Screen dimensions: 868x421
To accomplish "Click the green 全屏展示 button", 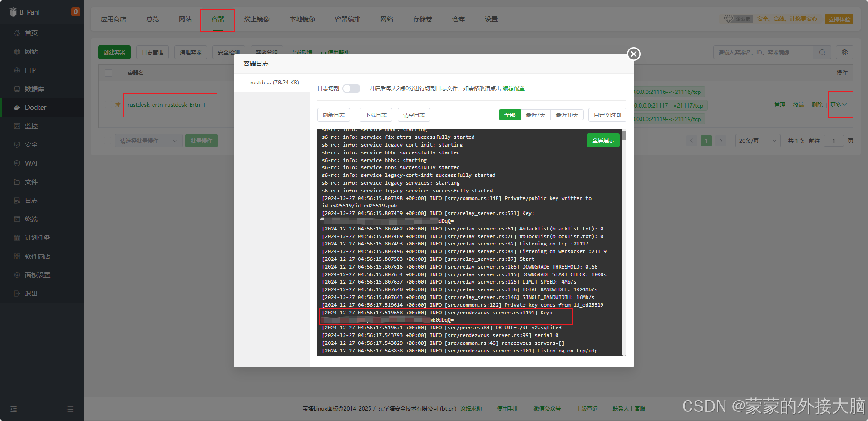I will (x=603, y=140).
